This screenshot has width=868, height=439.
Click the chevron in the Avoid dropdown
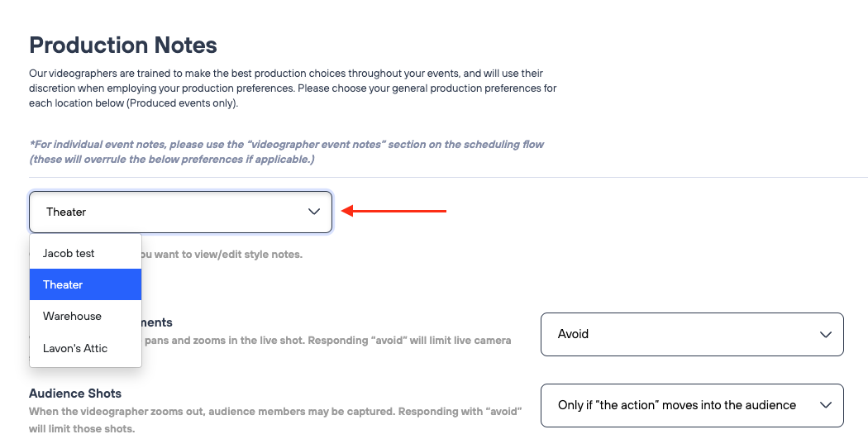point(825,335)
